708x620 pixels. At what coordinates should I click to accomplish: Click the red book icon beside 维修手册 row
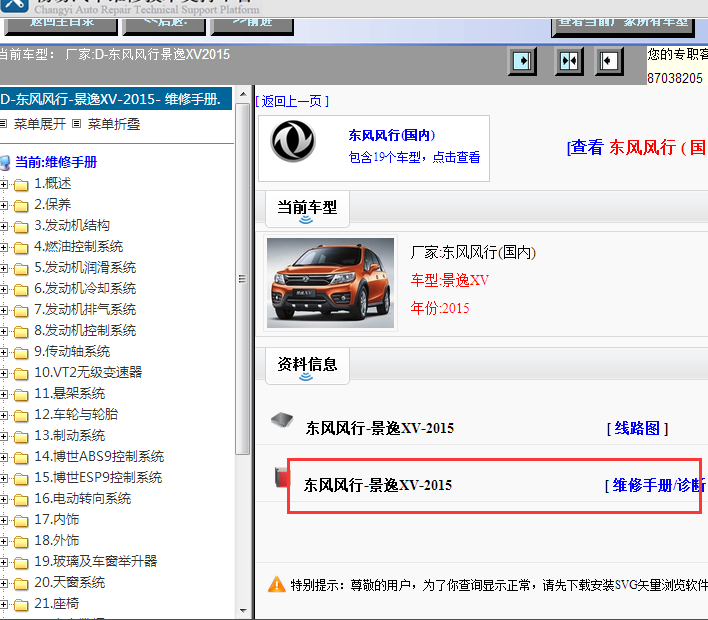(x=282, y=477)
